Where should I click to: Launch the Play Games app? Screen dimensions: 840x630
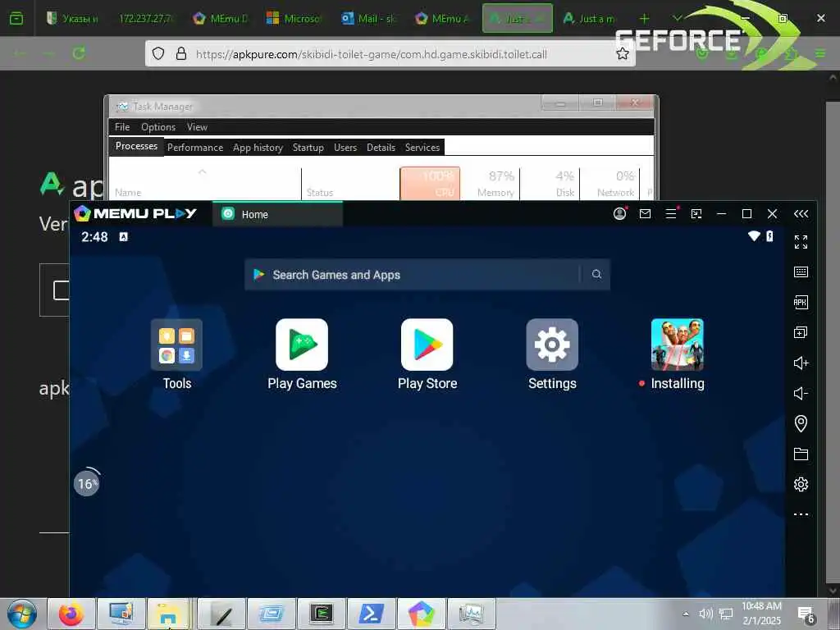[x=302, y=345]
